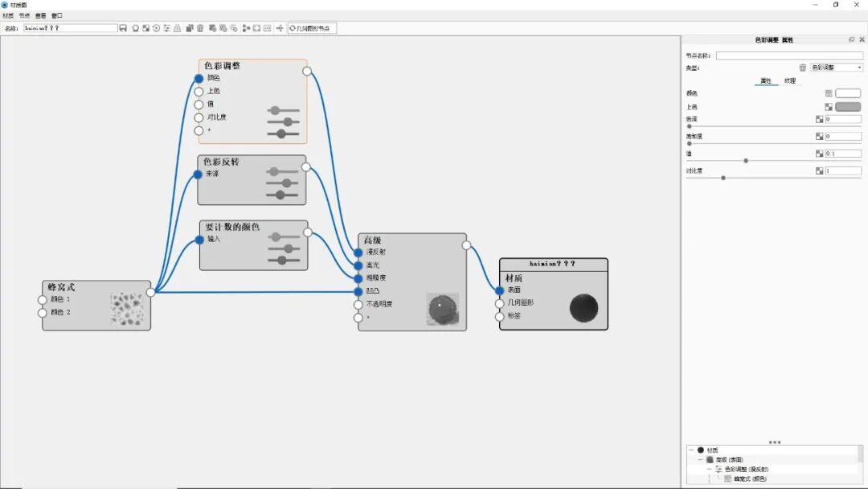
Task: Click the 值 slider handle
Action: coord(746,161)
